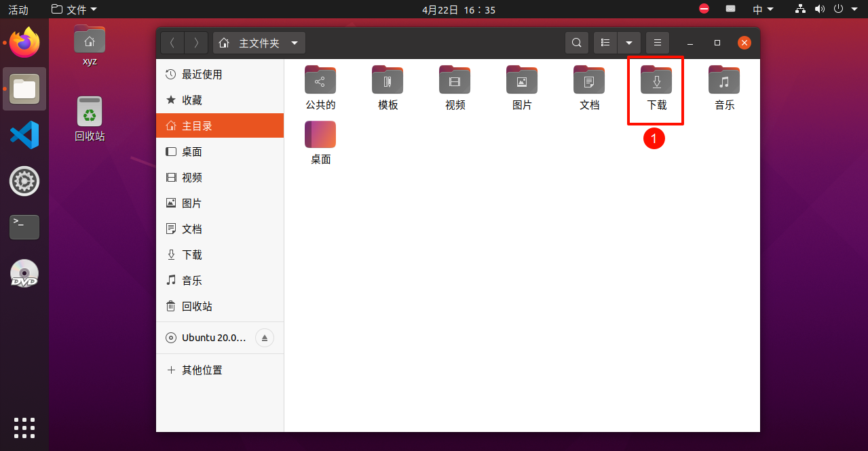Click the home icon in path bar
868x451 pixels.
[224, 43]
